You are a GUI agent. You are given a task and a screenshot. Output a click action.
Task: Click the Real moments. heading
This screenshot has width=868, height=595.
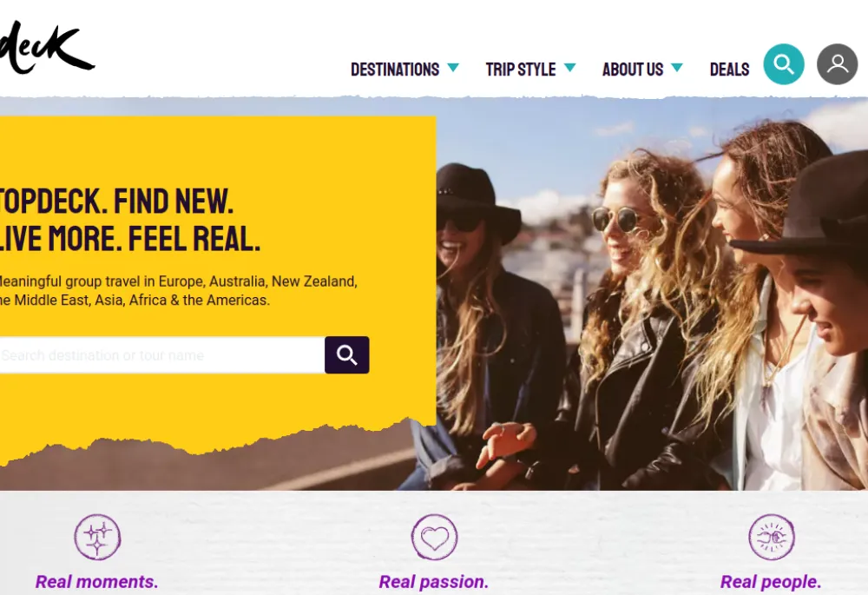coord(97,582)
